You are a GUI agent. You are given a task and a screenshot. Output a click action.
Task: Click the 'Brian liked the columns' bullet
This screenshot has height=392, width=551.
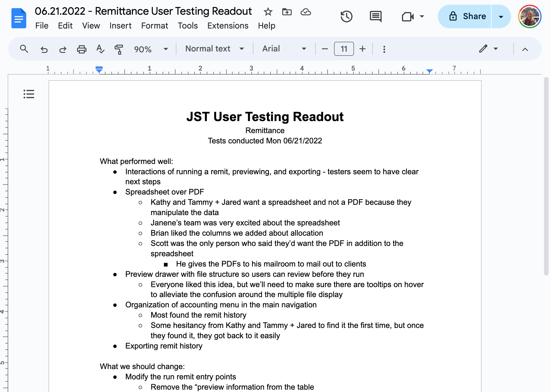tap(237, 233)
